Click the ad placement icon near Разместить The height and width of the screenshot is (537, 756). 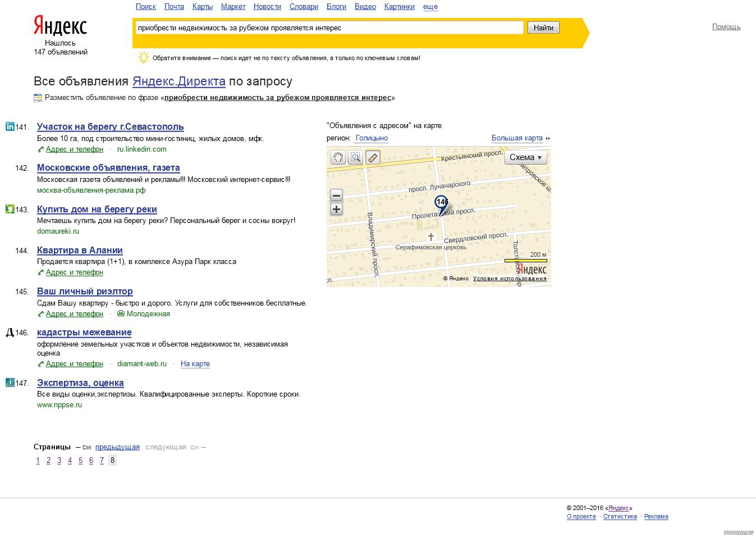tap(38, 98)
